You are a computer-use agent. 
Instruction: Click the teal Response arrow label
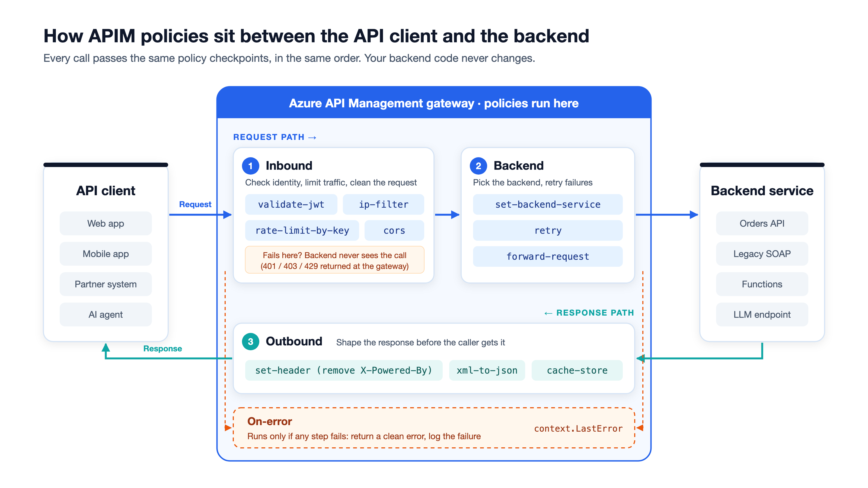pos(162,349)
